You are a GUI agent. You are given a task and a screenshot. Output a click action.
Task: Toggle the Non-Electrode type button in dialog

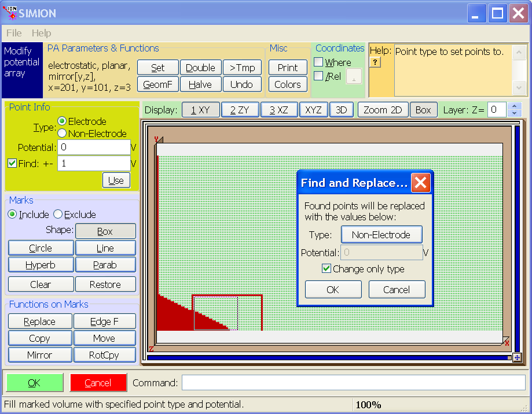pos(381,234)
